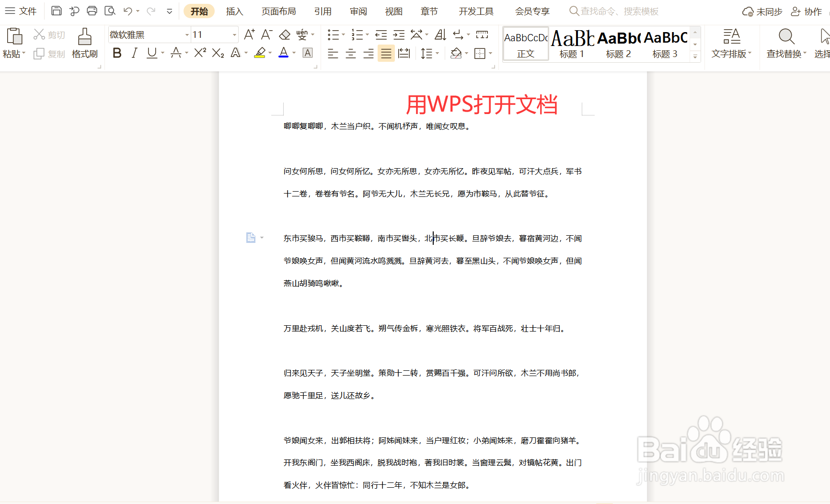This screenshot has width=830, height=504.
Task: Toggle character shading (boxed A)
Action: click(x=308, y=53)
